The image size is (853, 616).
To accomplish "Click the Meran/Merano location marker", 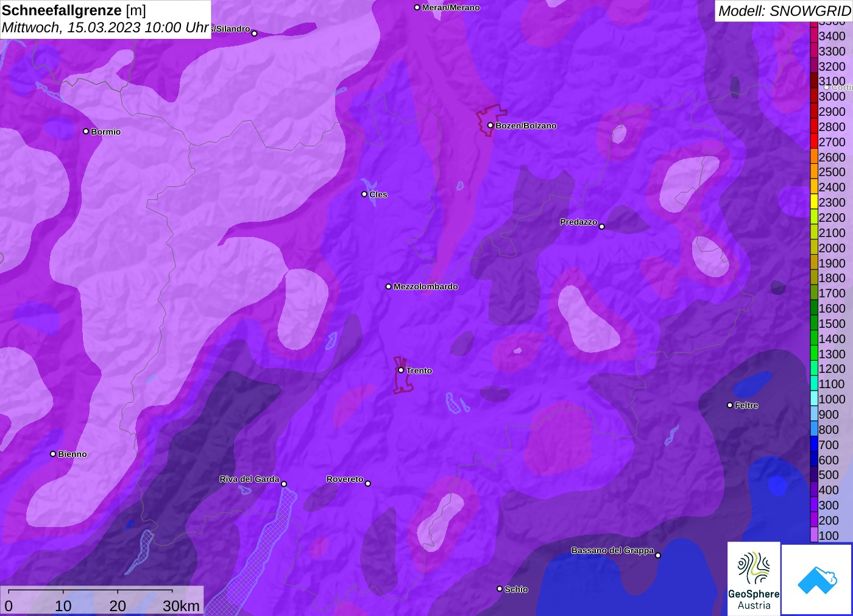I will (417, 7).
